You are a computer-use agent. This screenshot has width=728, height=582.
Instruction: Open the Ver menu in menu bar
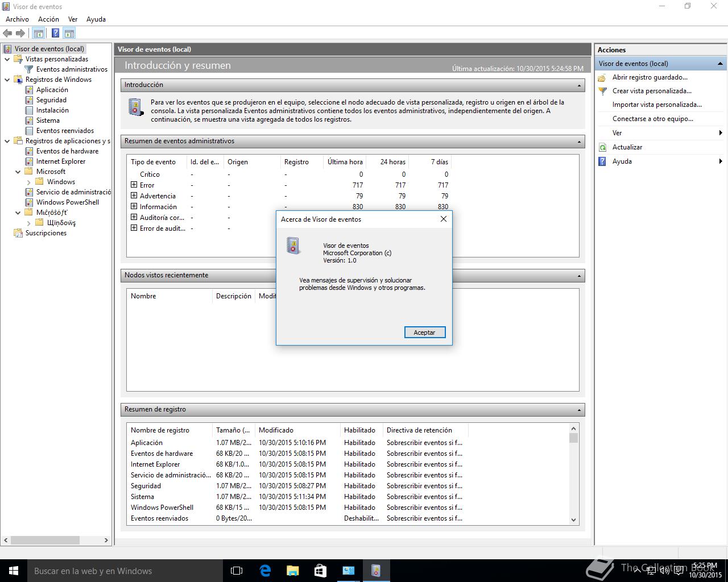(73, 19)
